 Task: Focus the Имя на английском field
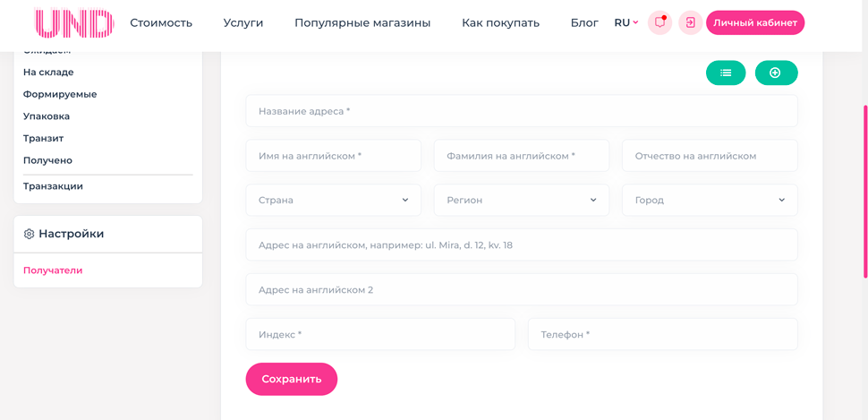(333, 156)
